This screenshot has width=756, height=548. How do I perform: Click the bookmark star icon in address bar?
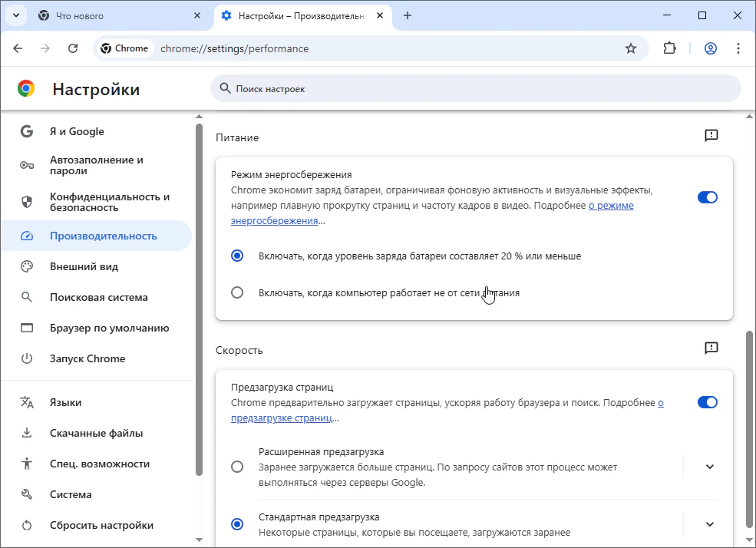pos(631,48)
